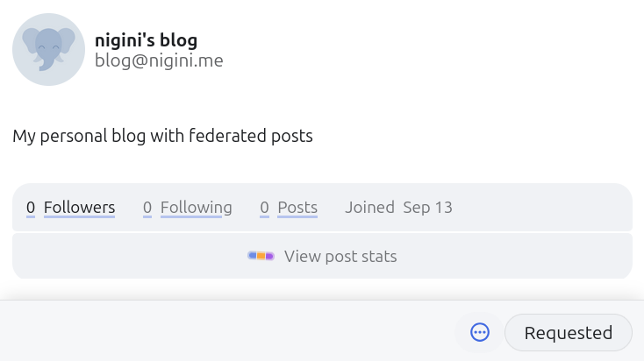Click empty space right of the join date
This screenshot has height=361, width=644.
tap(544, 208)
